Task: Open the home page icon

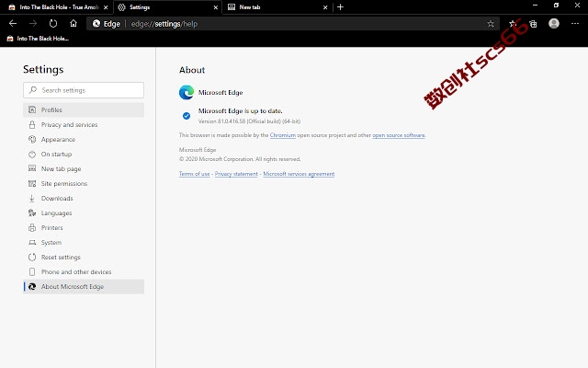Action: click(73, 24)
